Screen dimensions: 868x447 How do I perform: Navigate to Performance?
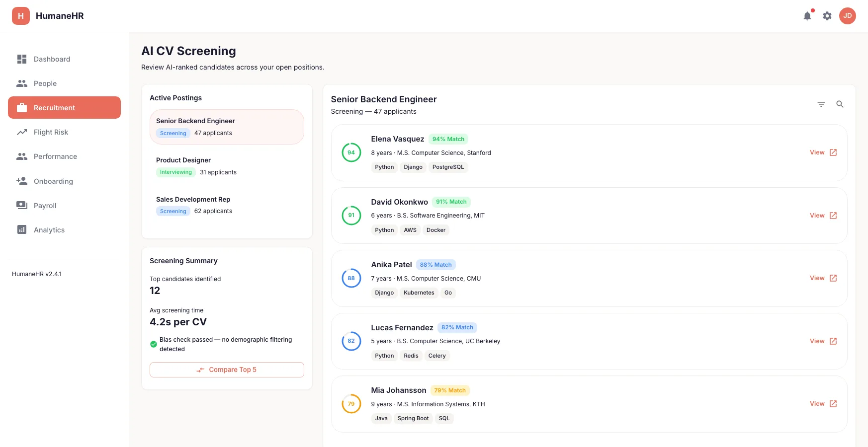click(x=64, y=156)
